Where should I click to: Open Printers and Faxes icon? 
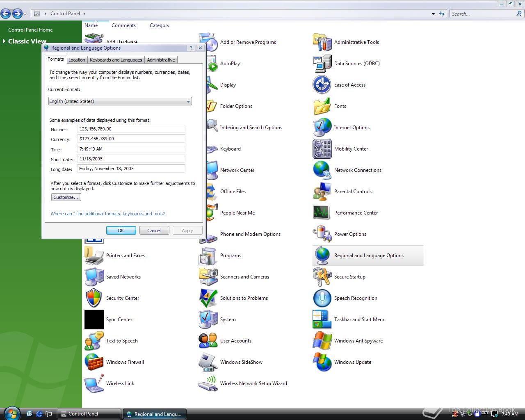coord(94,256)
